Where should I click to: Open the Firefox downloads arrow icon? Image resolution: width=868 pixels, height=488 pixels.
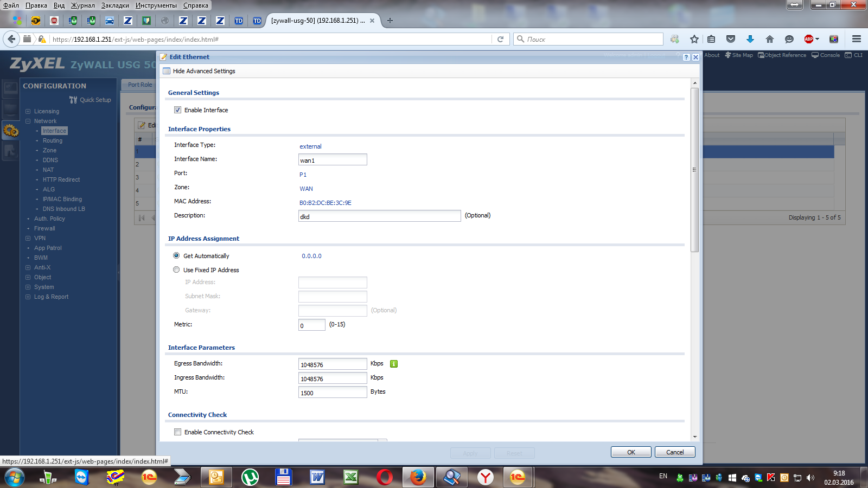(750, 39)
